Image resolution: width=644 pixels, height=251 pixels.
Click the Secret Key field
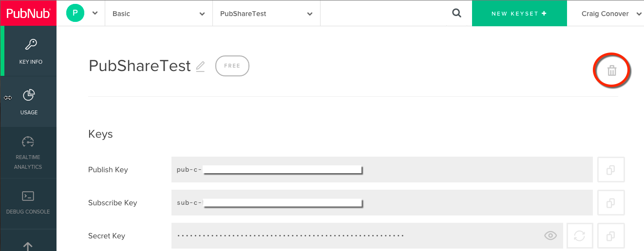[x=367, y=236]
